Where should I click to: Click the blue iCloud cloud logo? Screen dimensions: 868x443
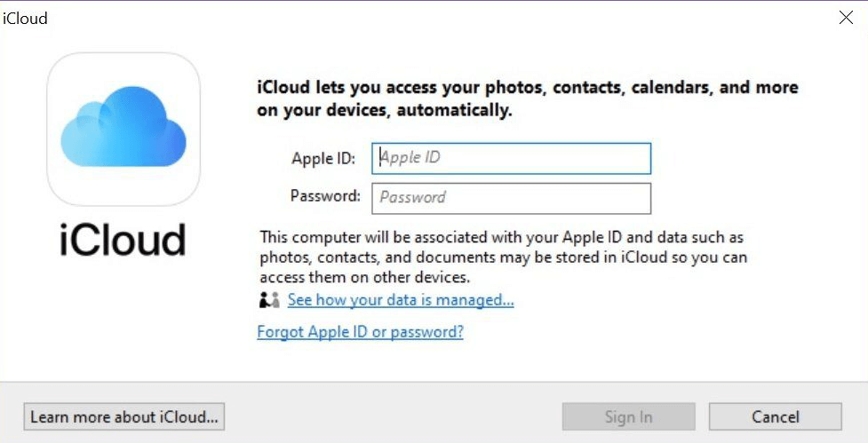tap(123, 129)
